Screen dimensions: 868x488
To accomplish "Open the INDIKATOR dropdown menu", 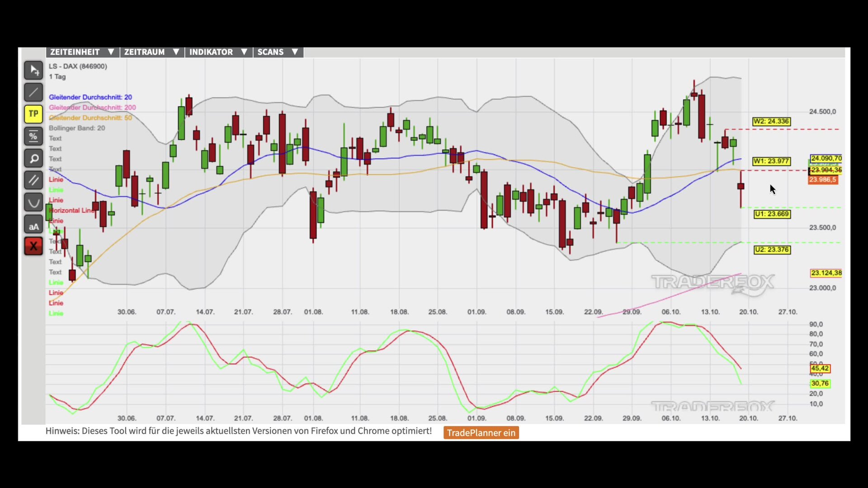I will 218,52.
